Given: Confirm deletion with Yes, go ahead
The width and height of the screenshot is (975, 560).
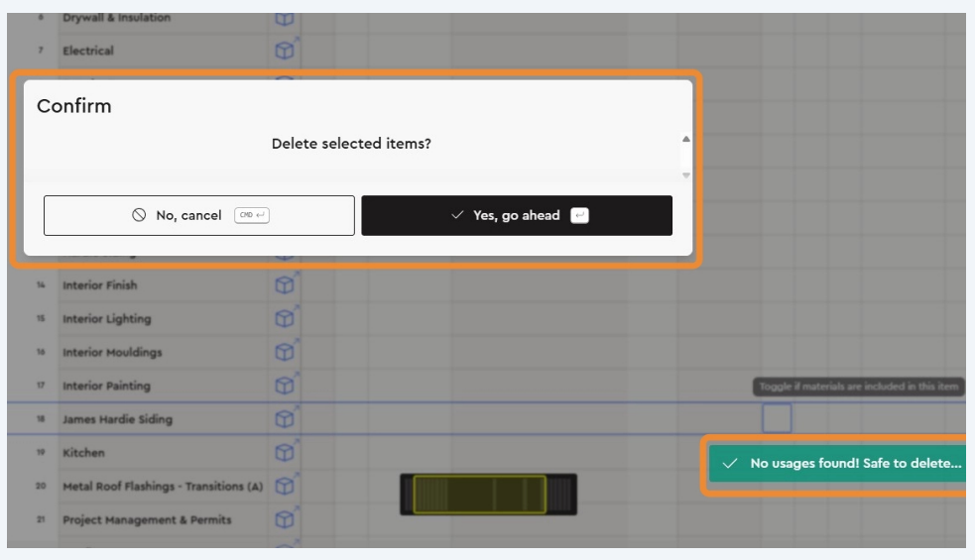Looking at the screenshot, I should point(516,215).
